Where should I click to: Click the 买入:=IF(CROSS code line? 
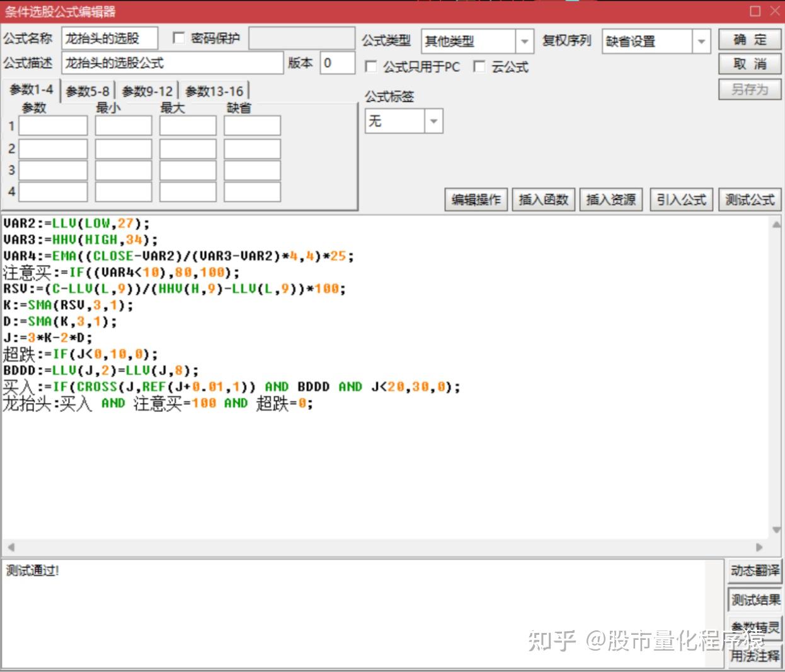(231, 387)
